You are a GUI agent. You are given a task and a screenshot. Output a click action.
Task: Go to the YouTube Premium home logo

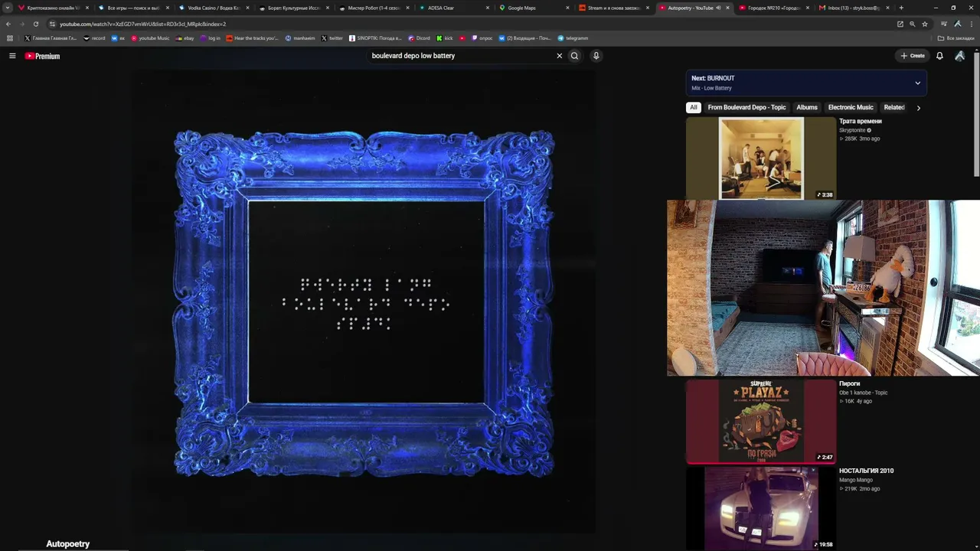pyautogui.click(x=42, y=56)
